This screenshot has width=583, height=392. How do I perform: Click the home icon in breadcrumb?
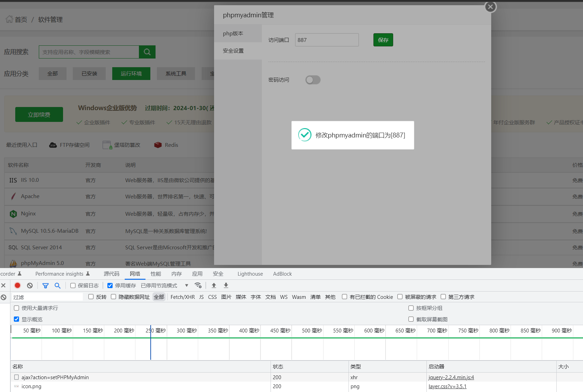click(9, 19)
